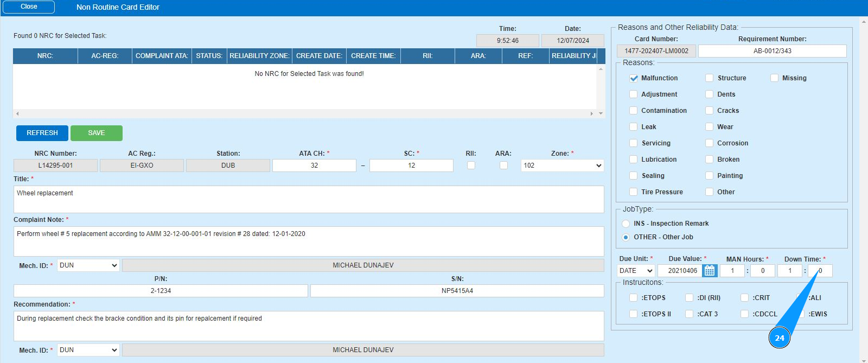The width and height of the screenshot is (868, 363).
Task: Check the RII checkbox
Action: coord(471,165)
